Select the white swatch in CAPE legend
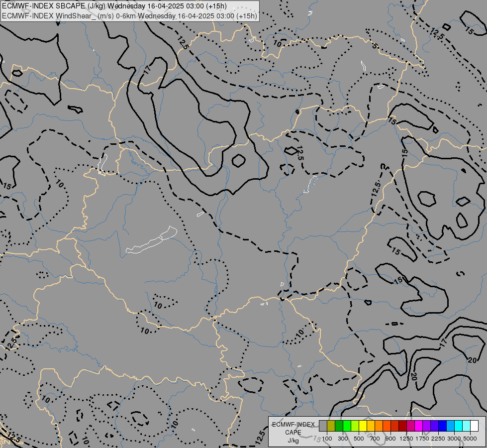The image size is (487, 448). click(474, 426)
